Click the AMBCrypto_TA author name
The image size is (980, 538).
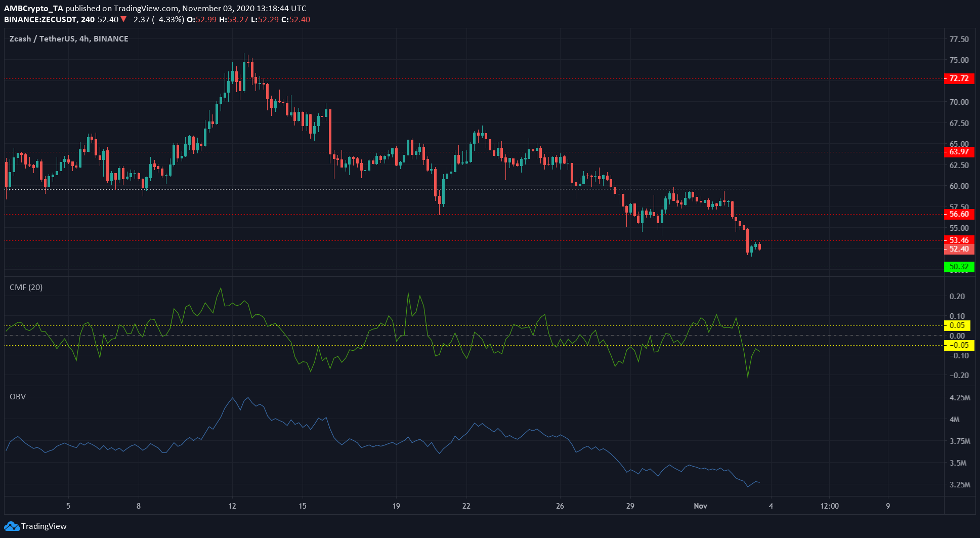[x=34, y=9]
